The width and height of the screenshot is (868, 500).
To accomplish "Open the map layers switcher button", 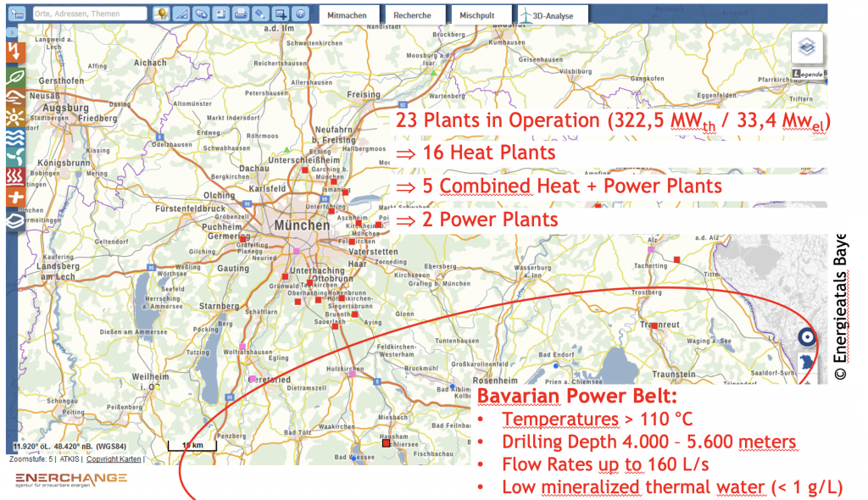I will click(806, 47).
